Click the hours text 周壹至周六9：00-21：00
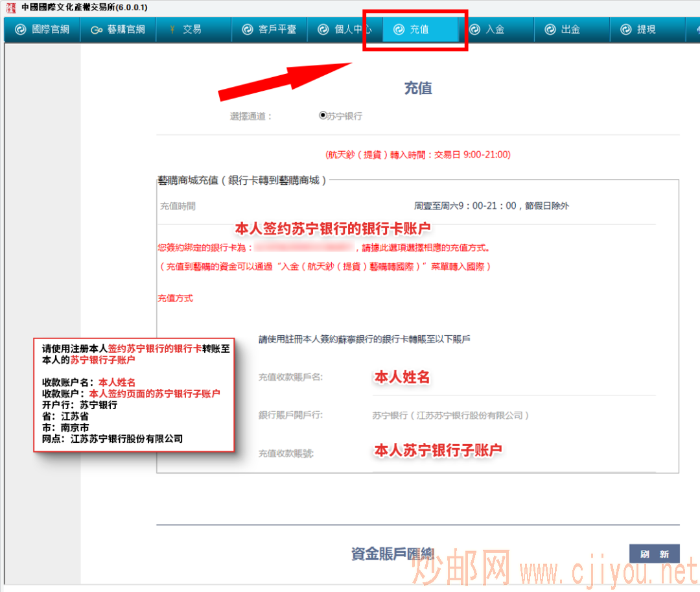The width and height of the screenshot is (700, 592). pos(491,206)
